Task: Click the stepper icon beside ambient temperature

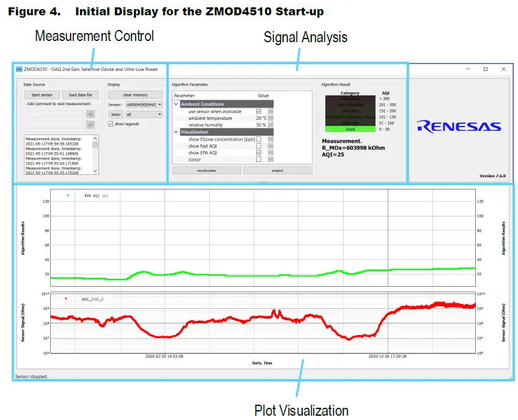Action: pos(271,118)
